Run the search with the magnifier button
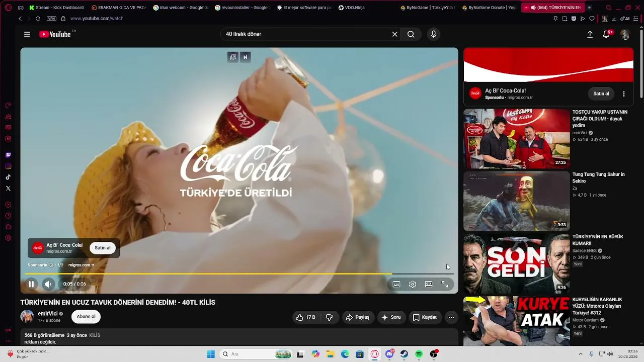The height and width of the screenshot is (362, 644). click(x=411, y=34)
